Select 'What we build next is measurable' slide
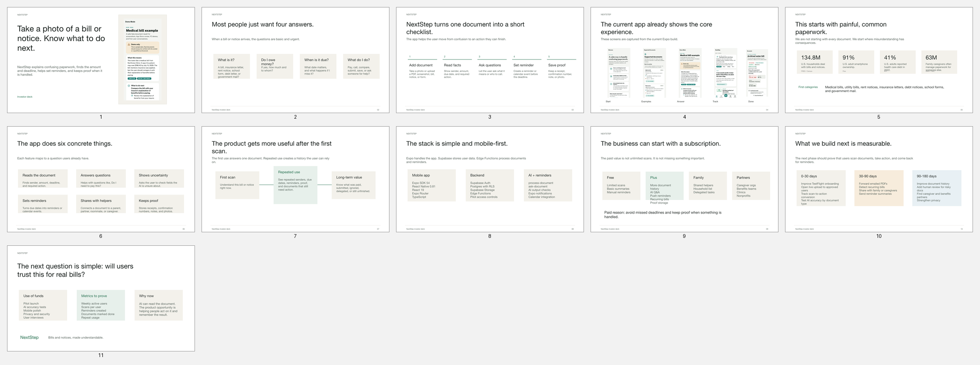Image resolution: width=980 pixels, height=365 pixels. [x=879, y=179]
